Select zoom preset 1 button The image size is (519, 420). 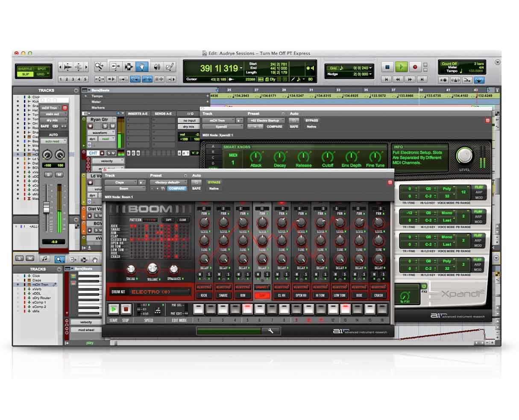tap(61, 79)
